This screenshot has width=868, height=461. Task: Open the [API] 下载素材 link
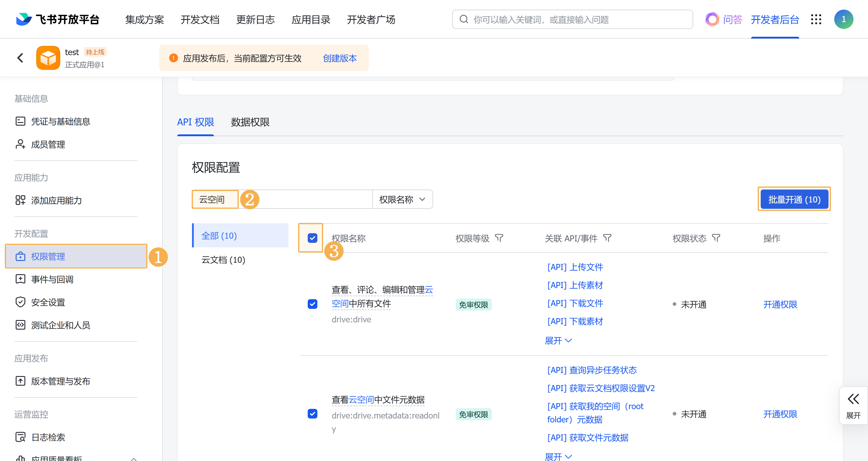pyautogui.click(x=575, y=321)
